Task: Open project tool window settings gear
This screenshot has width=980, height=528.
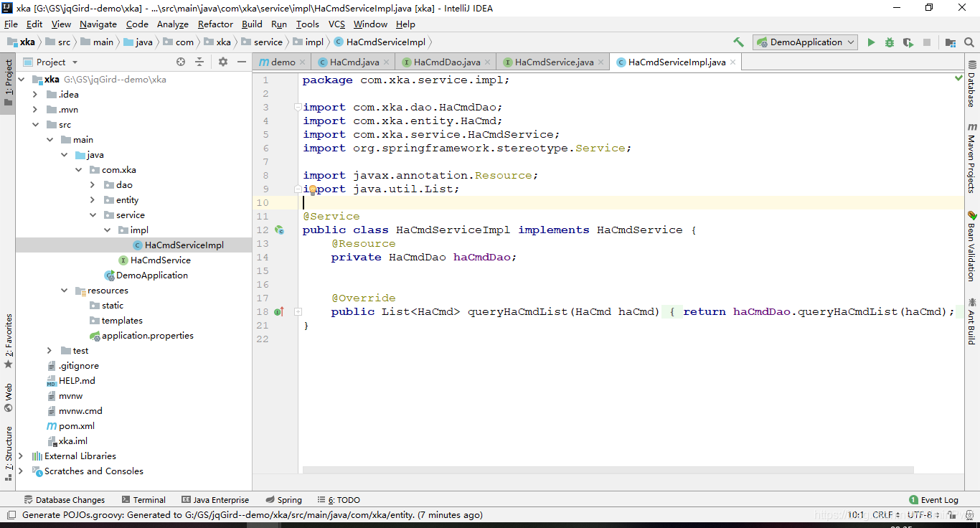Action: click(223, 62)
